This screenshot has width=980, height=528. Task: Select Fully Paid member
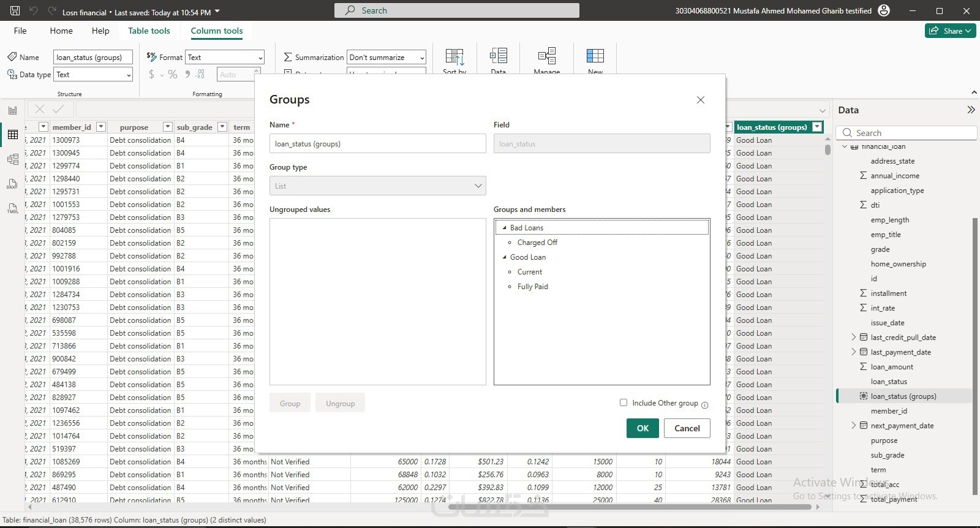tap(533, 287)
